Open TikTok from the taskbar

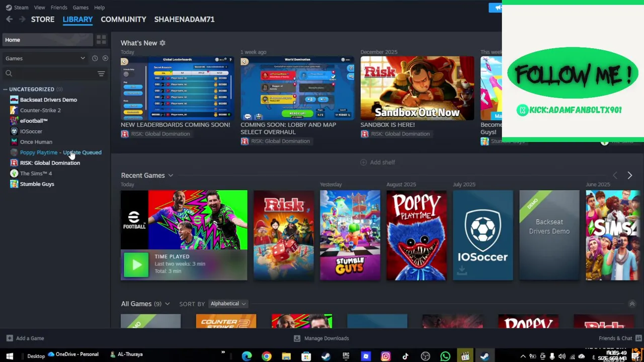coord(406,356)
